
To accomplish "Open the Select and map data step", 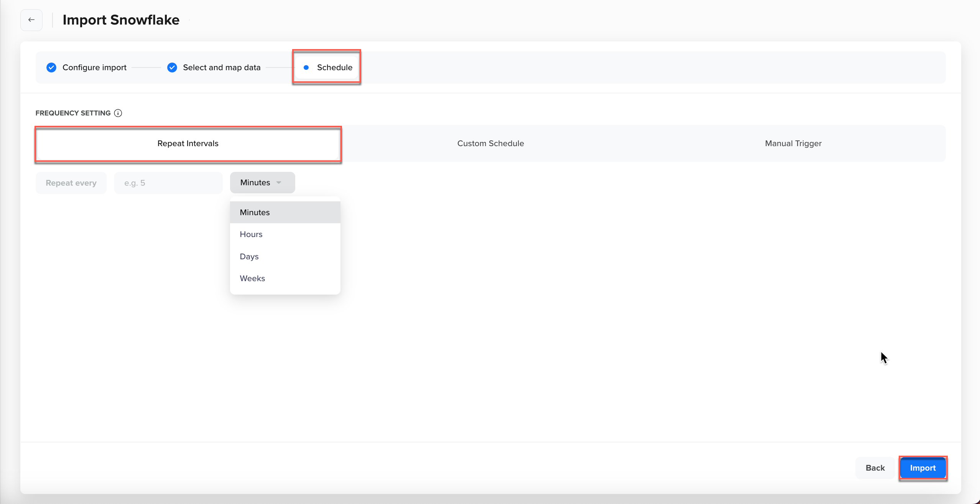I will click(x=222, y=68).
